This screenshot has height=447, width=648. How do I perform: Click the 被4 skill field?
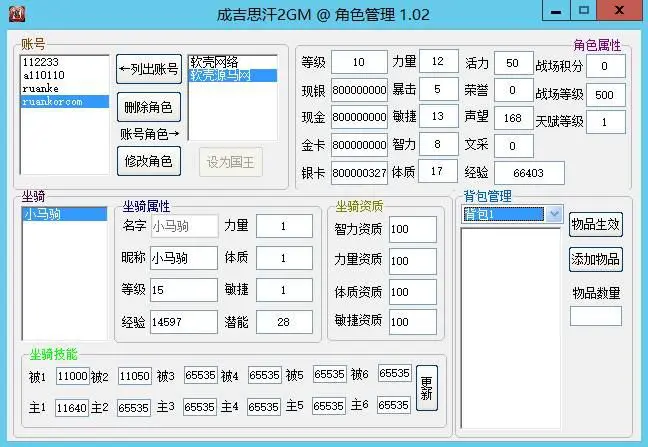265,375
